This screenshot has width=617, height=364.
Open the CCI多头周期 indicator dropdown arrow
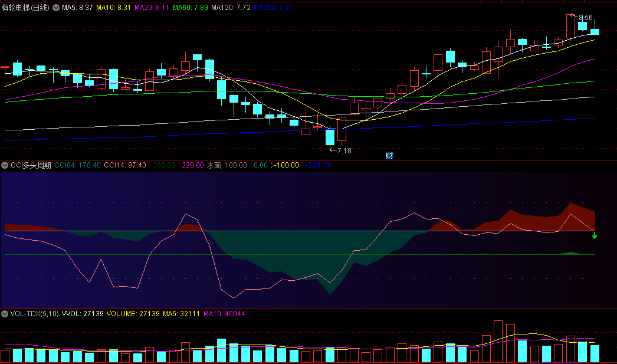pyautogui.click(x=5, y=165)
